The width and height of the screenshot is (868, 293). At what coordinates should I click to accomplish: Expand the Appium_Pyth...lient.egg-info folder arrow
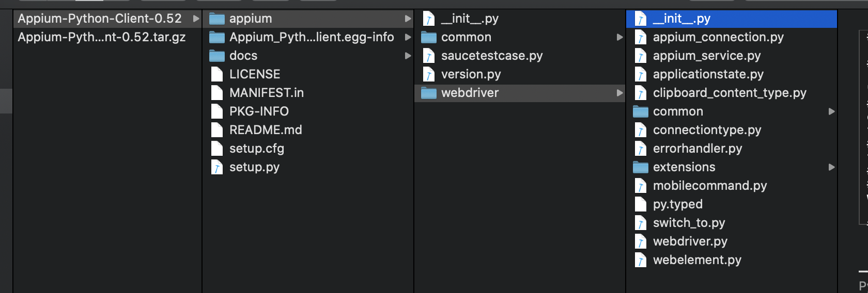[x=408, y=37]
